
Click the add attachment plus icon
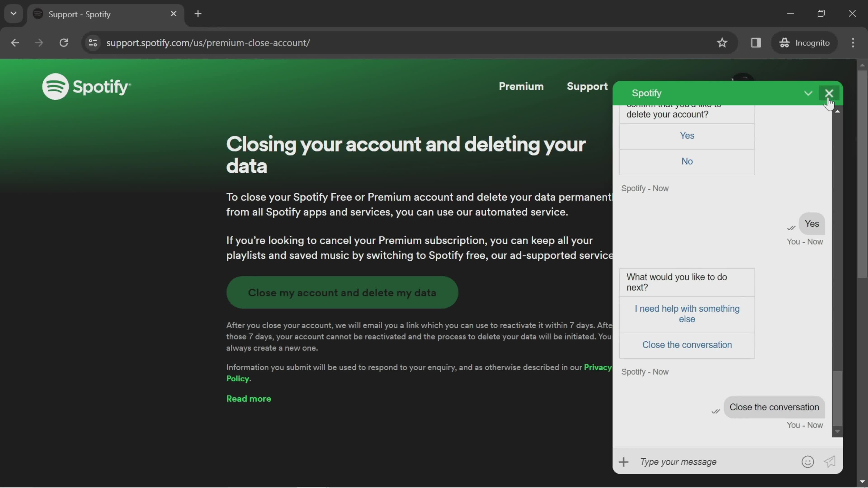coord(624,462)
